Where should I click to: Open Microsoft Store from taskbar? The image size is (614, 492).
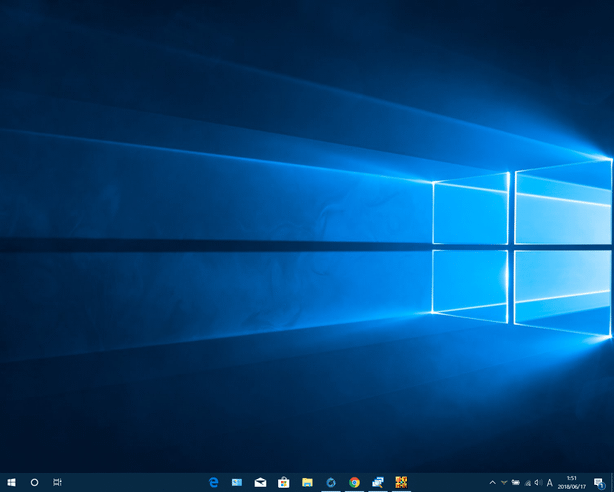284,482
